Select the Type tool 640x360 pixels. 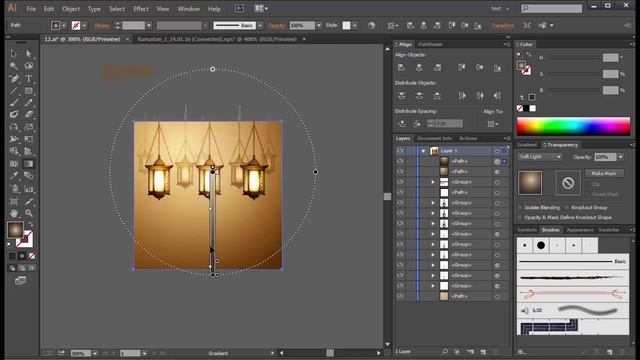[x=29, y=78]
